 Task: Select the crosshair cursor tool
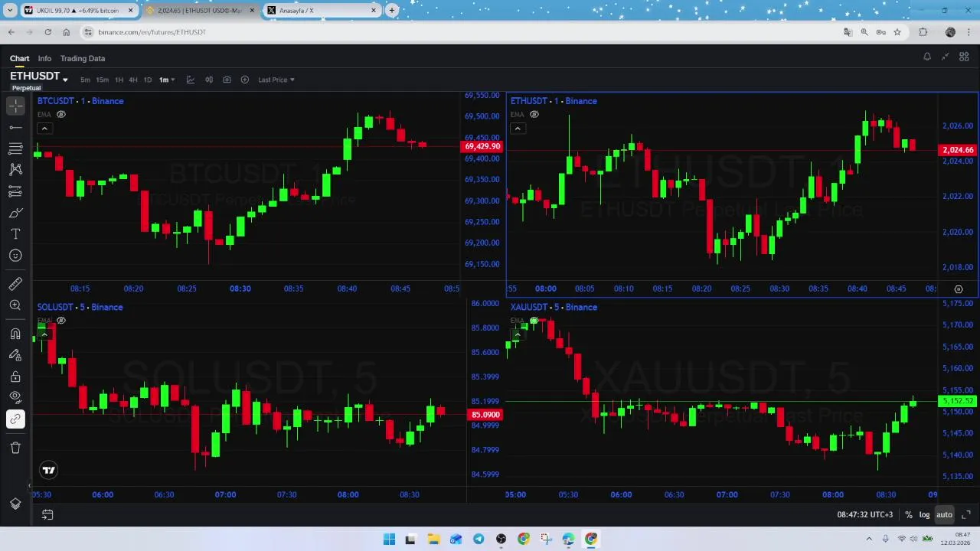click(x=15, y=106)
